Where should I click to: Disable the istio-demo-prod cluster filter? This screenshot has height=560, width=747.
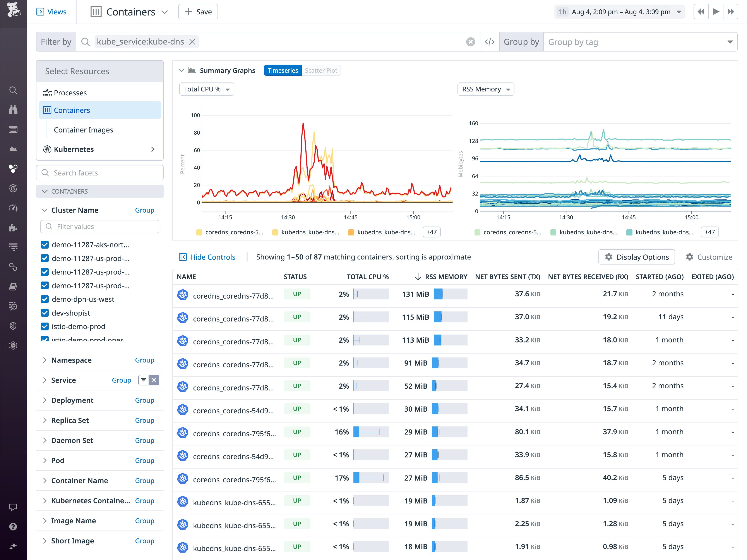coord(45,326)
